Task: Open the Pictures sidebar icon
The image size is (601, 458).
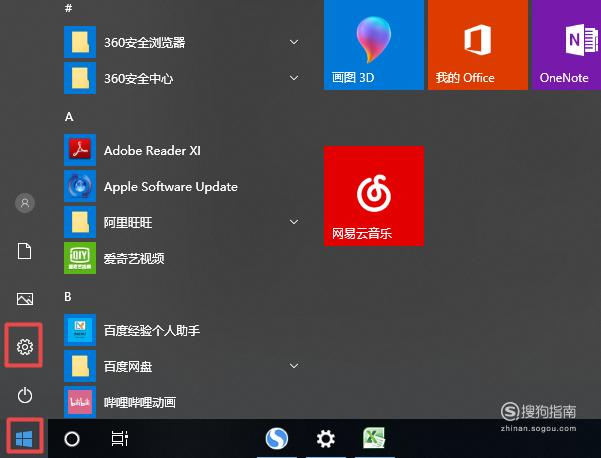Action: [x=25, y=299]
